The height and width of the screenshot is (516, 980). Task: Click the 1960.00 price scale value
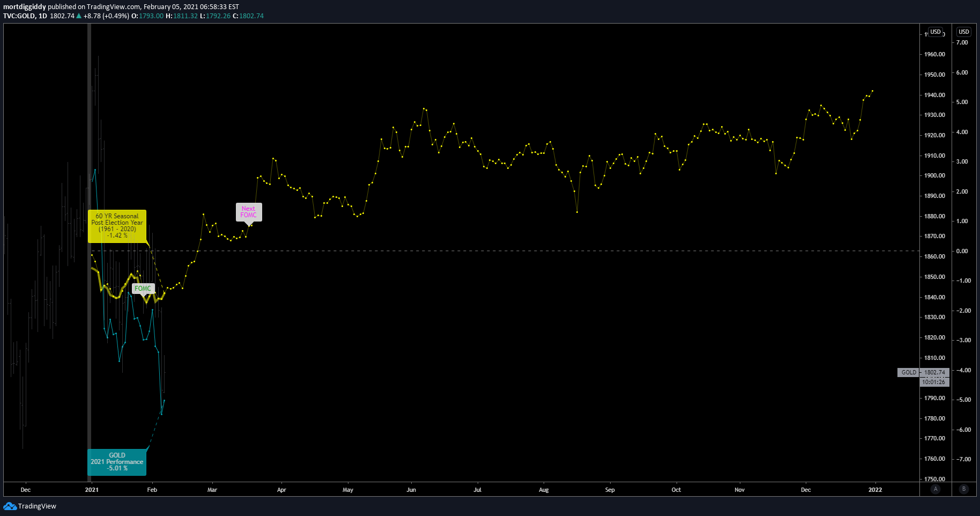[x=934, y=54]
